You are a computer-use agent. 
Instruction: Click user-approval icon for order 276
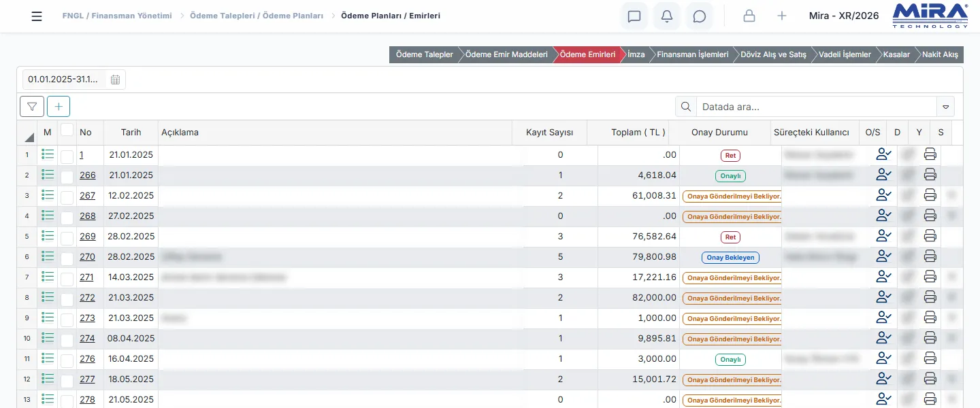pos(883,358)
